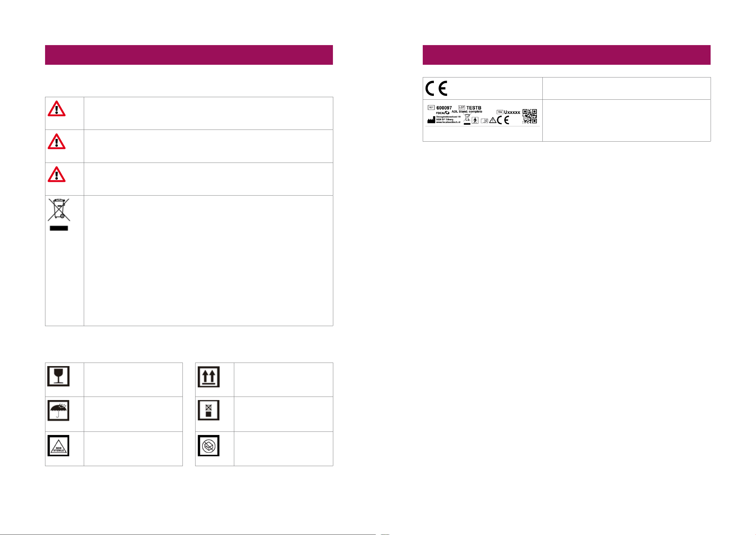The height and width of the screenshot is (535, 756).
Task: Select the keep dry umbrella symbol
Action: [58, 411]
